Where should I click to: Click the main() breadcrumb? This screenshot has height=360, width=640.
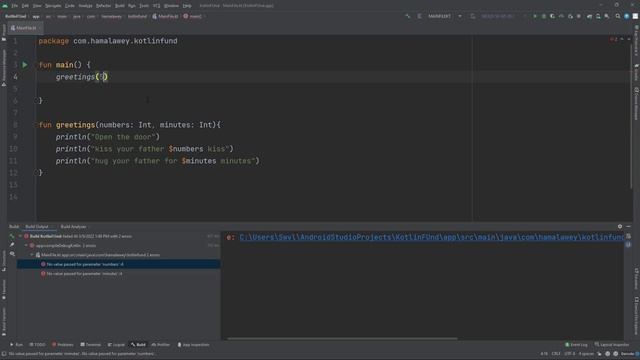(x=192, y=16)
